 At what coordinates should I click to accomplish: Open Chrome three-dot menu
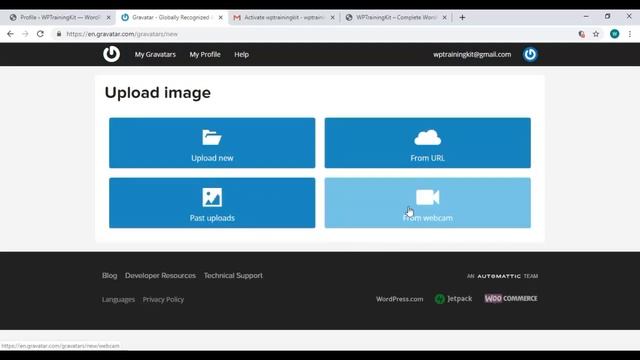630,34
